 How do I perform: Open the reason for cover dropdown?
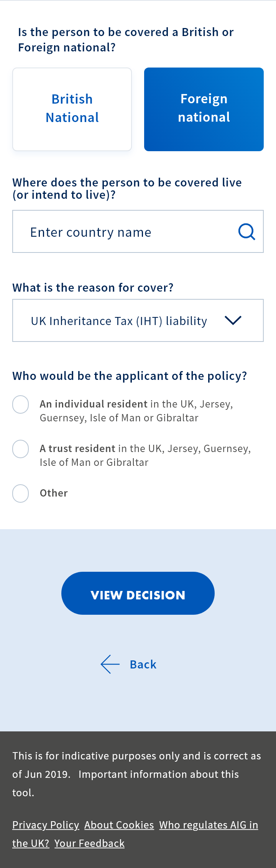[138, 320]
